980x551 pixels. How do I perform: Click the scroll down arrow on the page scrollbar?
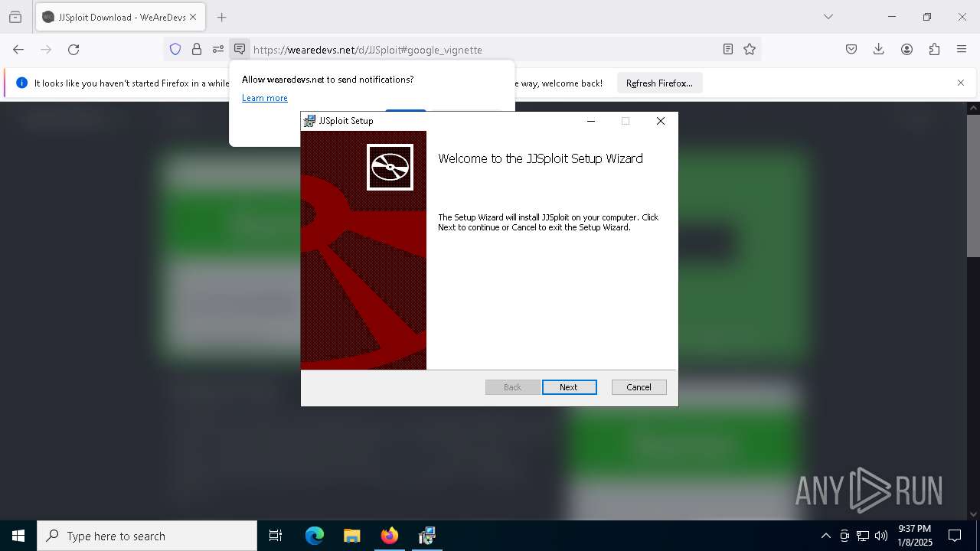(973, 514)
